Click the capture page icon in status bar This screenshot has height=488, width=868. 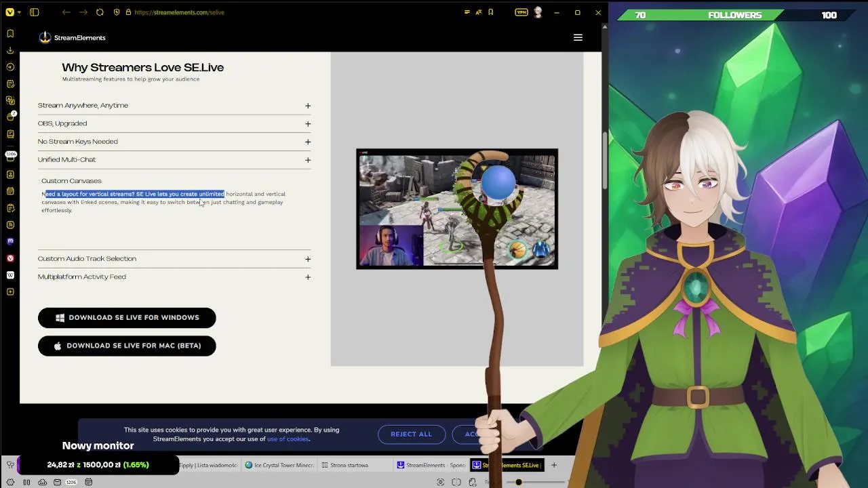(440, 483)
